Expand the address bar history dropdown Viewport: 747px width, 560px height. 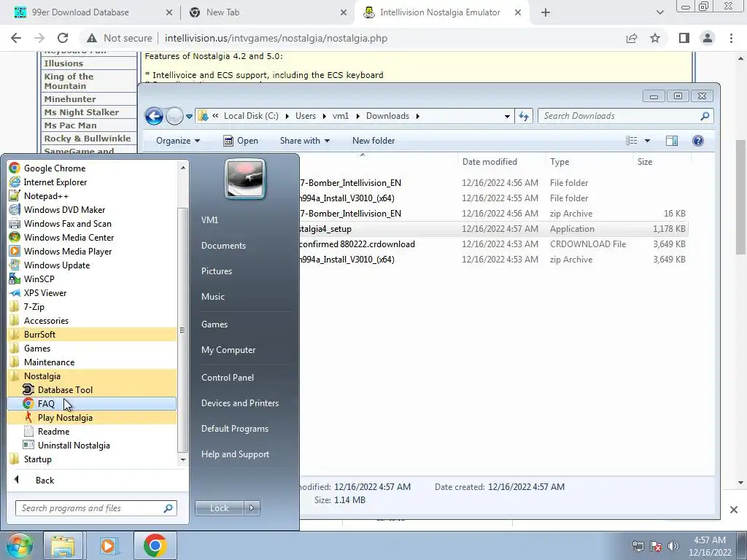(507, 116)
